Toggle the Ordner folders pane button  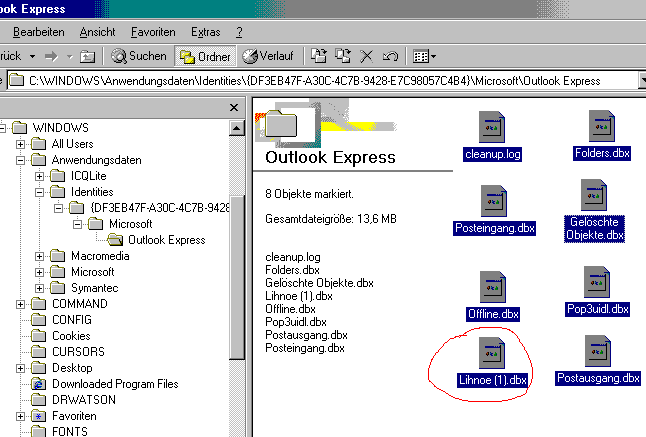(205, 56)
